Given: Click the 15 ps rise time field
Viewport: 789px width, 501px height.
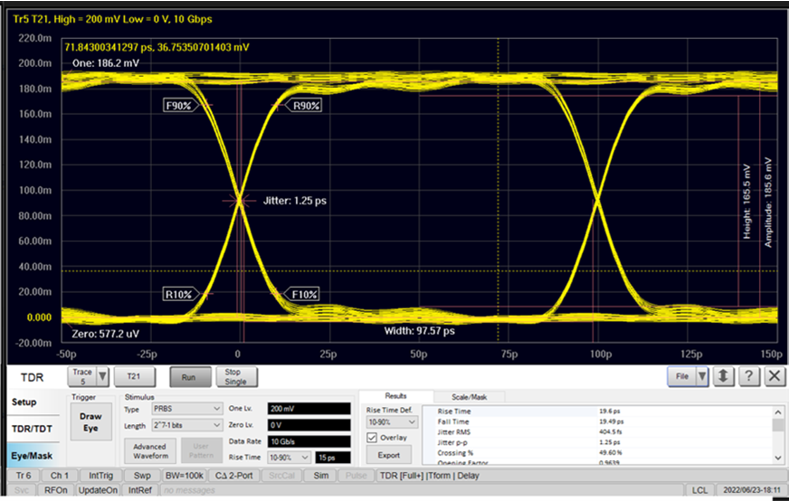Looking at the screenshot, I should click(x=333, y=457).
